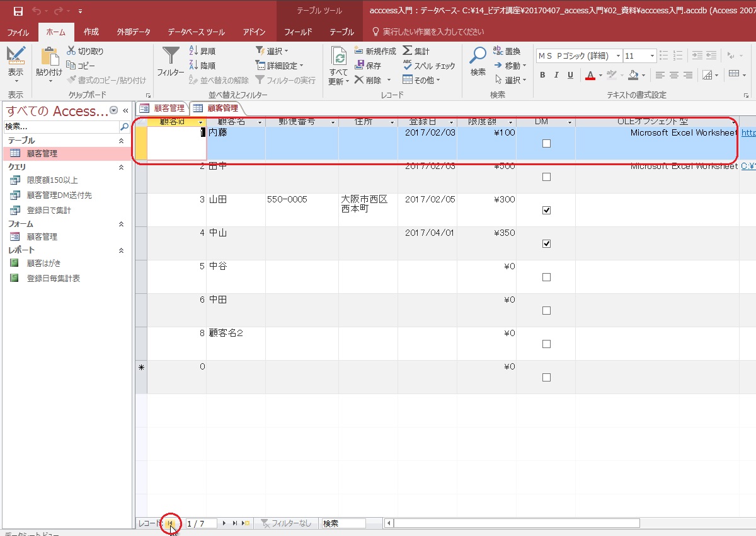The width and height of the screenshot is (756, 536).
Task: Open query 顧客管理DM送付先
Action: pos(59,195)
